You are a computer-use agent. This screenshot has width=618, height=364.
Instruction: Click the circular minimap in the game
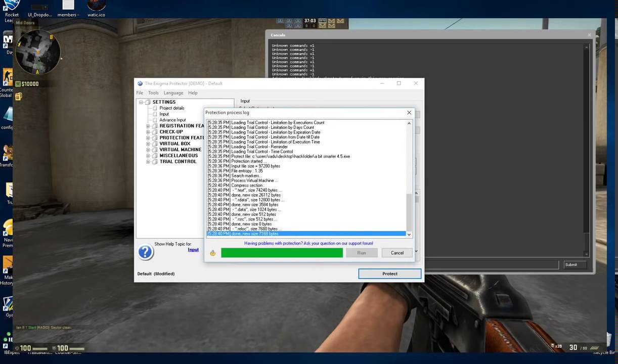pyautogui.click(x=38, y=52)
